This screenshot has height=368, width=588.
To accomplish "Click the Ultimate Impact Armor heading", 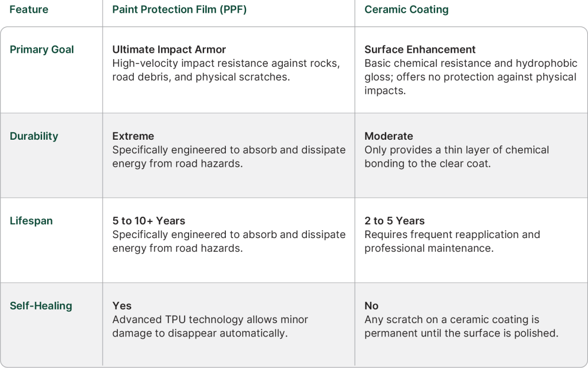I will 169,49.
